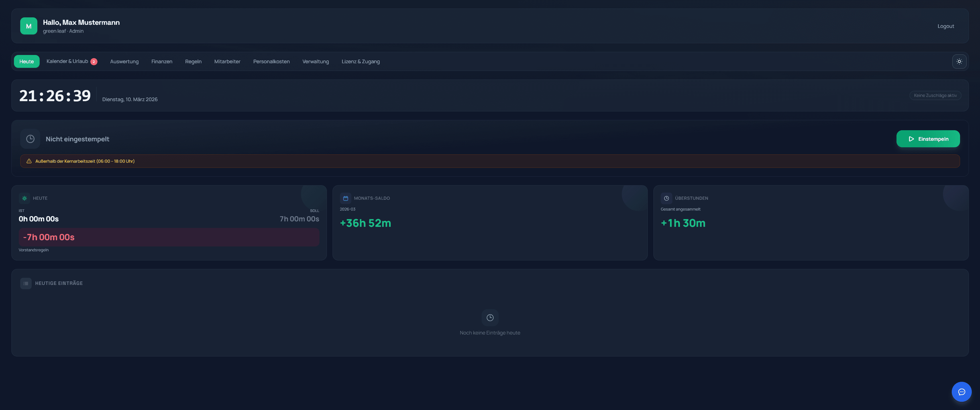Click the red notification badge showing 2

pos(93,62)
